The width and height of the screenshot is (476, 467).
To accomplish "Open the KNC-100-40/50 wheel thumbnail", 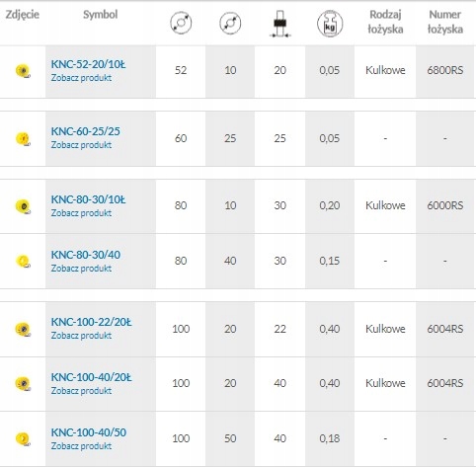I will click(x=23, y=438).
